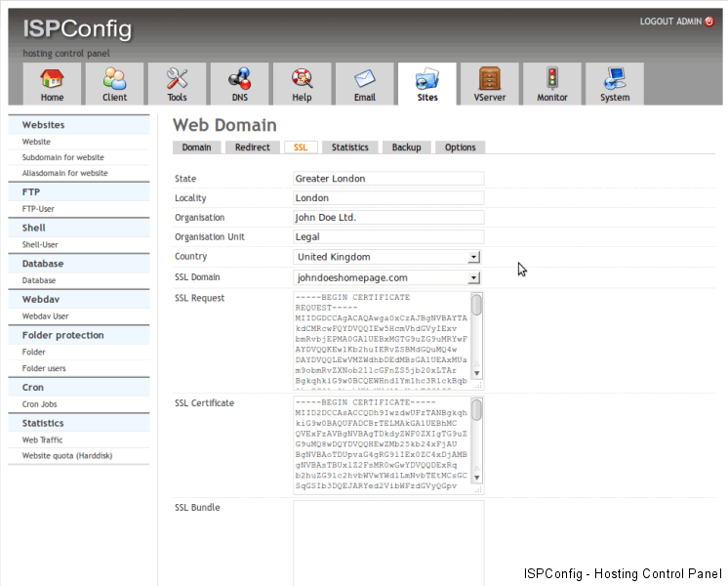Open the Cron Jobs sidebar link
The width and height of the screenshot is (728, 586).
coord(41,404)
